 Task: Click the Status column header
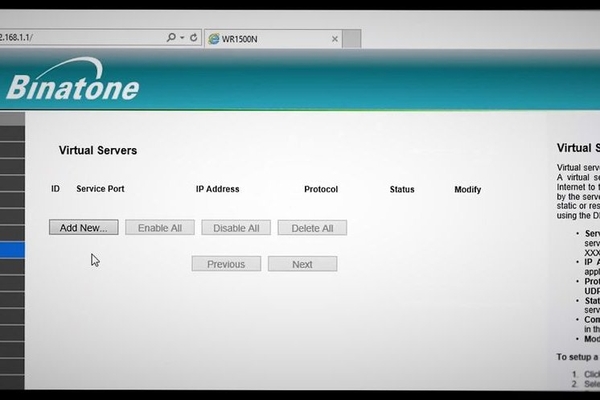(402, 189)
